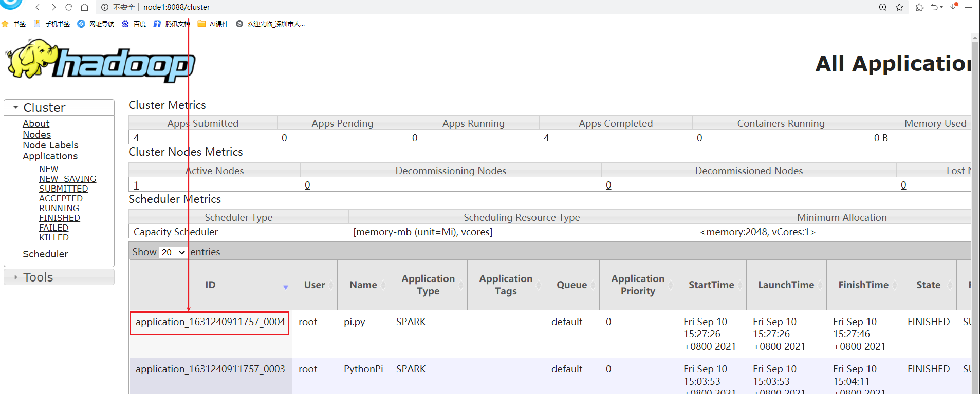The image size is (980, 394).
Task: Filter applications by ACCEPTED state
Action: click(61, 198)
